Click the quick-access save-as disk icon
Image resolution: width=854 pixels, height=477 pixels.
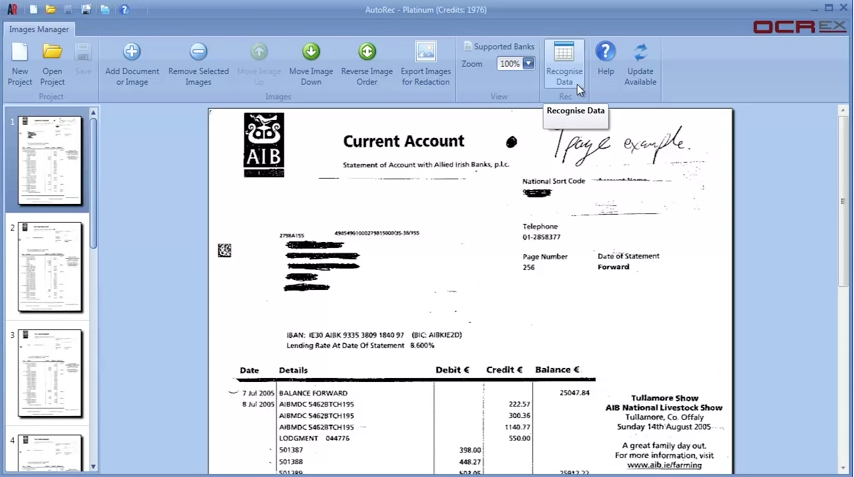(x=86, y=9)
